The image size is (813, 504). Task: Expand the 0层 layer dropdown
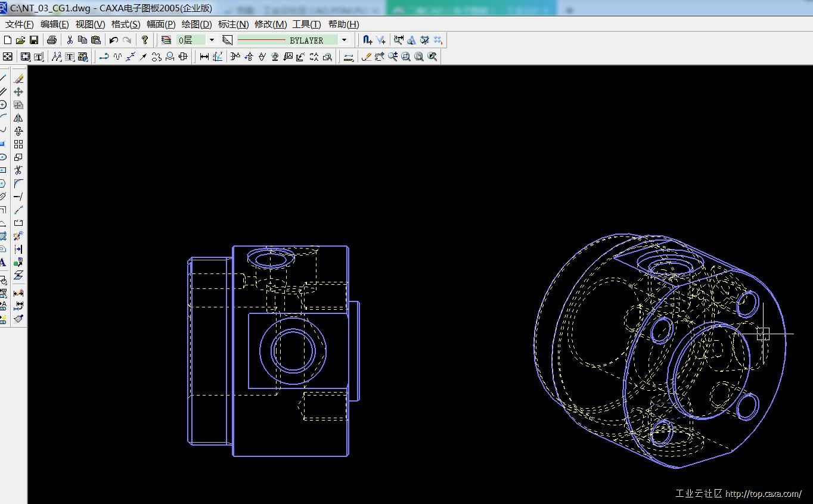coord(212,40)
